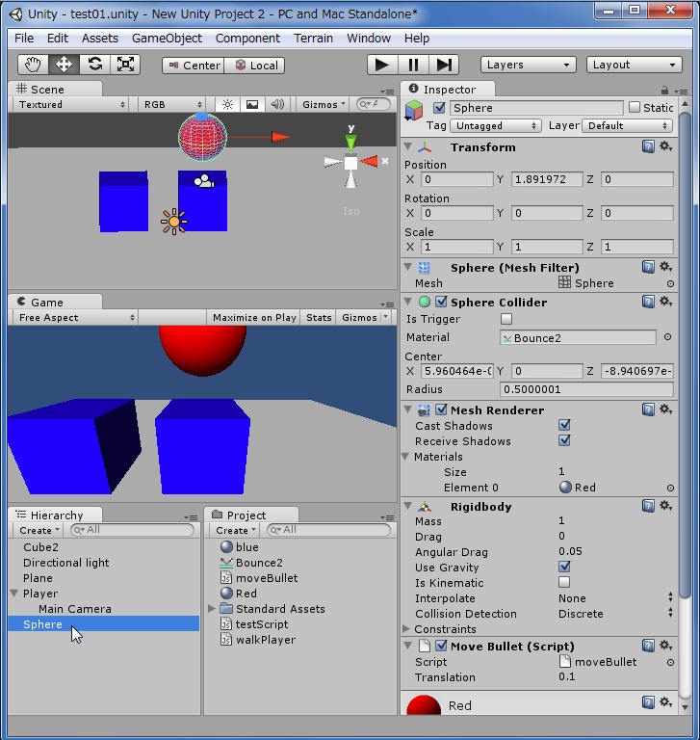The width and height of the screenshot is (700, 740).
Task: Select the Hand tool in toolbar
Action: pyautogui.click(x=33, y=65)
